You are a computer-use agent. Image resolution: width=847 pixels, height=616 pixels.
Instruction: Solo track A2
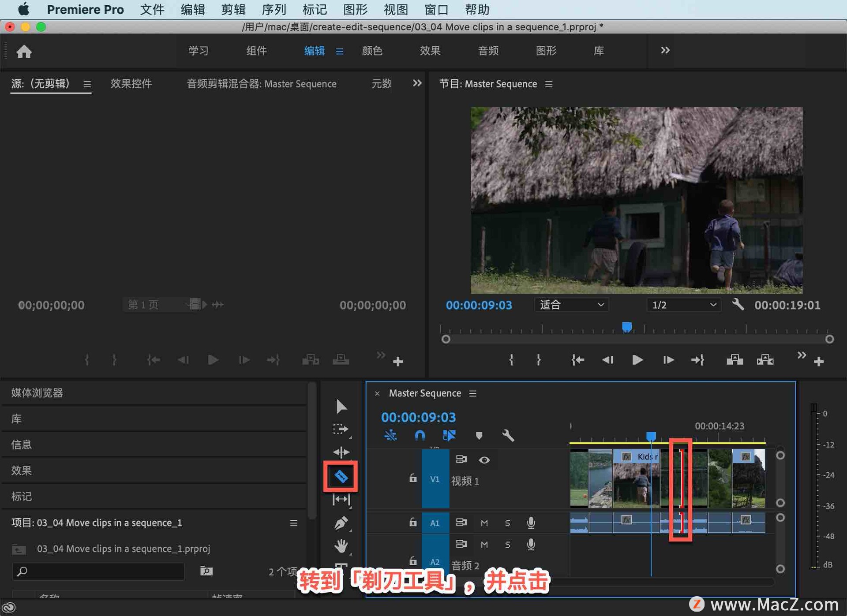coord(507,545)
